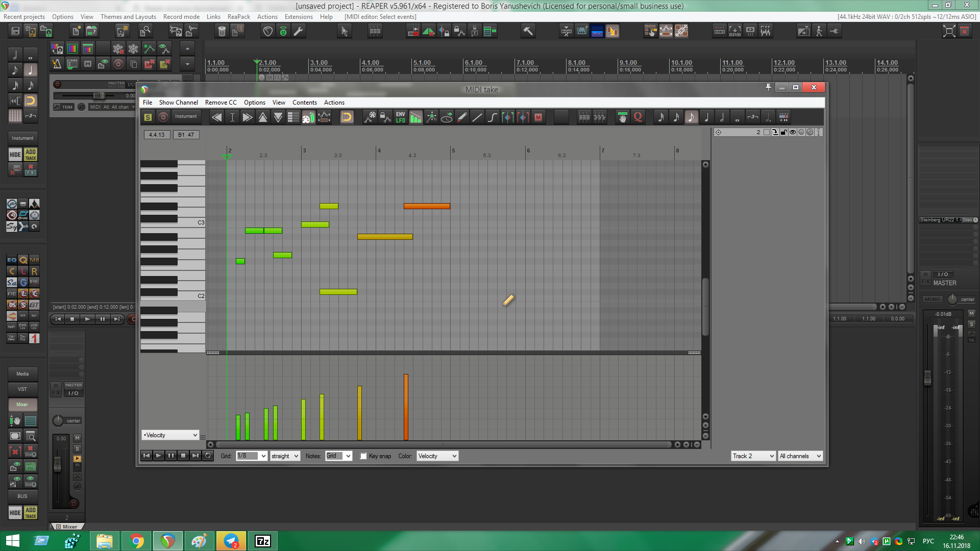Viewport: 980px width, 551px height.
Task: Toggle the green S solo button in MIDI editor
Action: click(148, 117)
